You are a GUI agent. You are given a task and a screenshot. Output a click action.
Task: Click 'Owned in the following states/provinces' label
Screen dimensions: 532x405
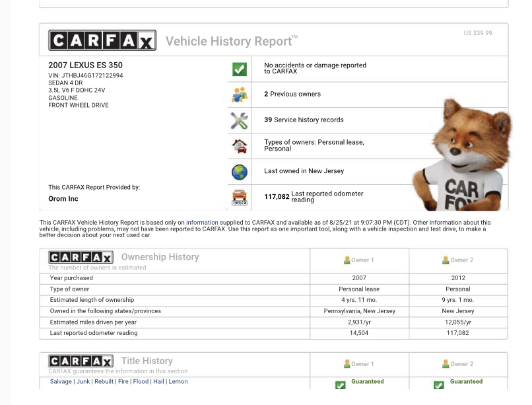106,311
